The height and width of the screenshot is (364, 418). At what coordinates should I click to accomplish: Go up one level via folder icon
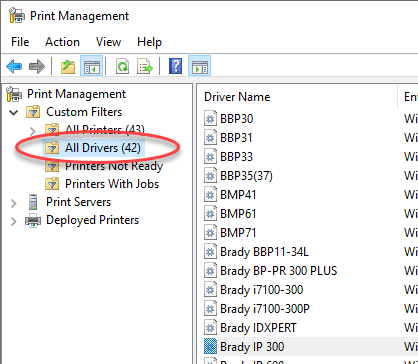[x=68, y=66]
